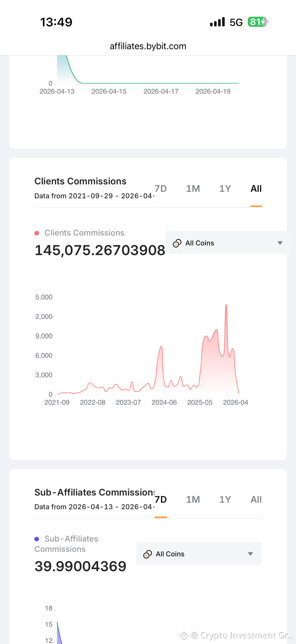Tap the battery indicator in status bar

(x=258, y=22)
